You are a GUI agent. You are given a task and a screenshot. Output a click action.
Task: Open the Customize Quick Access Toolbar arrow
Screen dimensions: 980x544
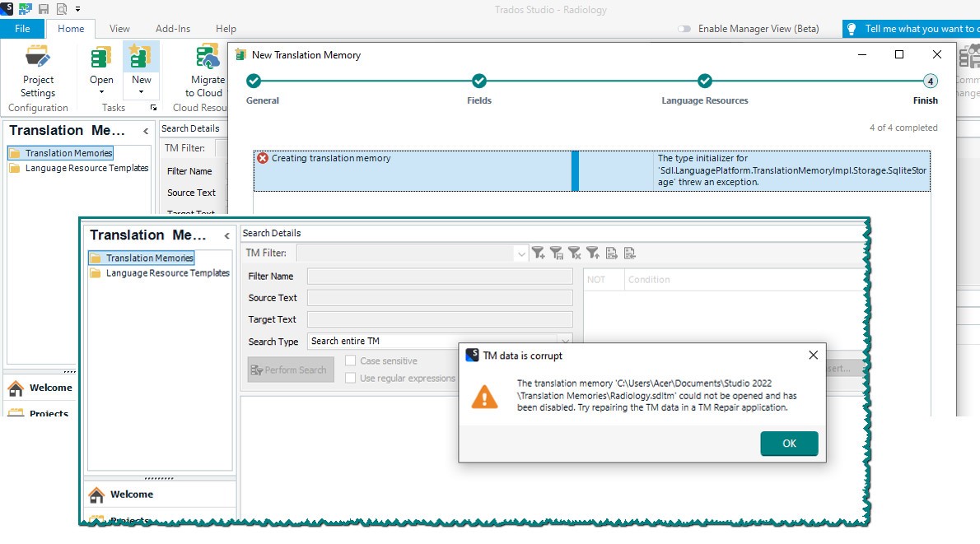pyautogui.click(x=77, y=9)
